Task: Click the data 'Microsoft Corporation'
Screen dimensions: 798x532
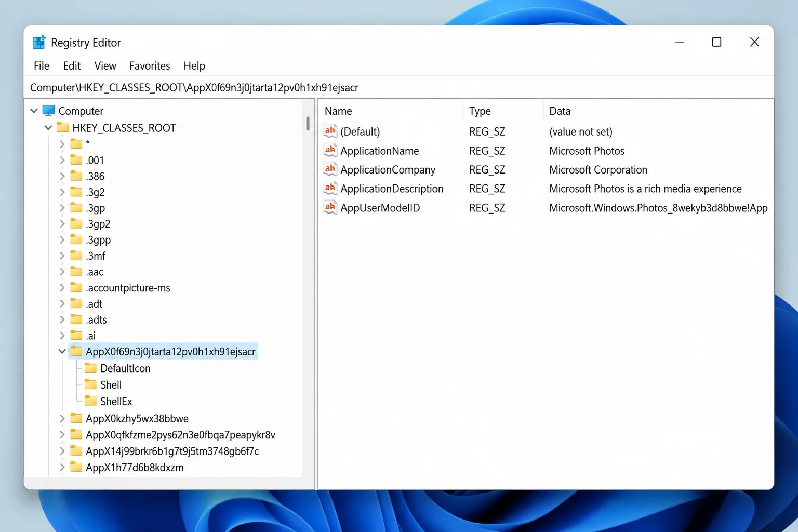Action: coord(598,170)
